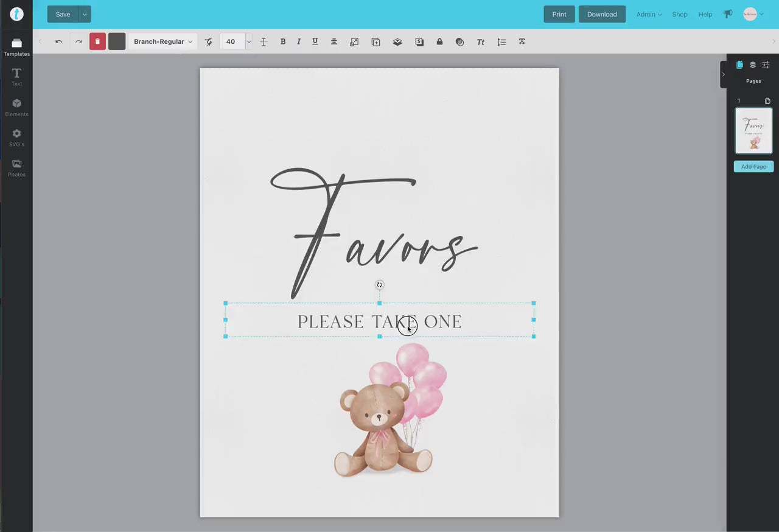779x532 pixels.
Task: Open the Admin dropdown menu
Action: coord(649,14)
